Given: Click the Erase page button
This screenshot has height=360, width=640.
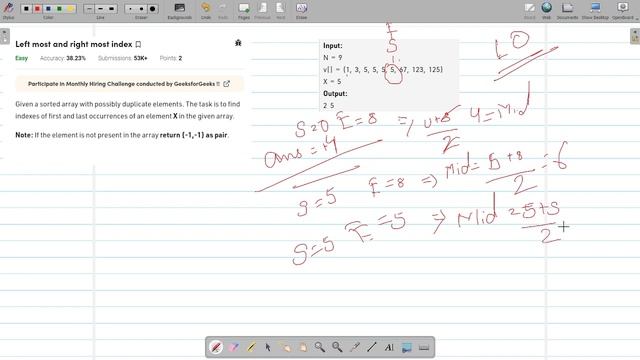Looking at the screenshot, I should pos(301,11).
